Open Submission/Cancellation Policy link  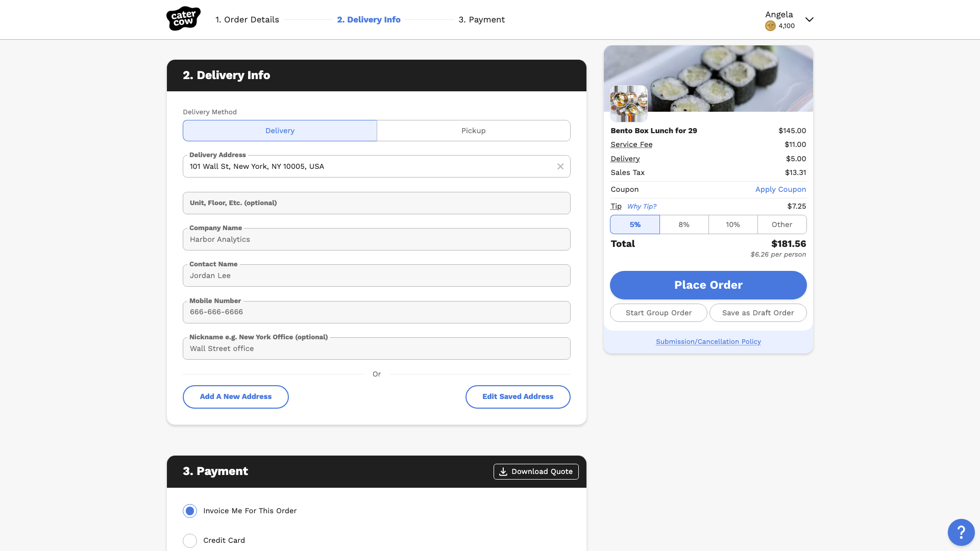708,341
